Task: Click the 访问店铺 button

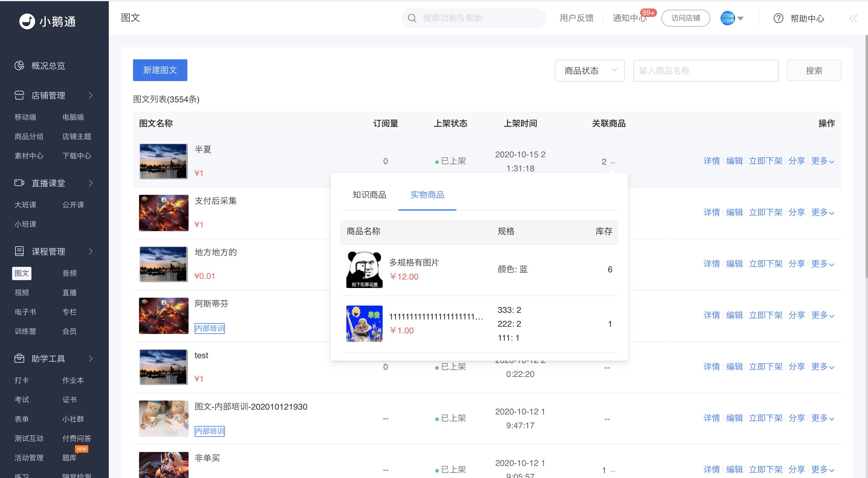Action: pyautogui.click(x=685, y=18)
